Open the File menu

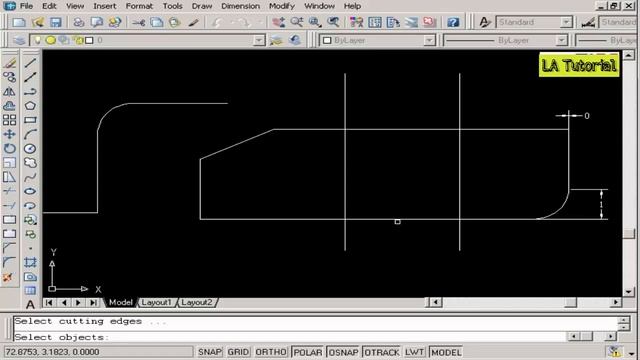pos(26,6)
